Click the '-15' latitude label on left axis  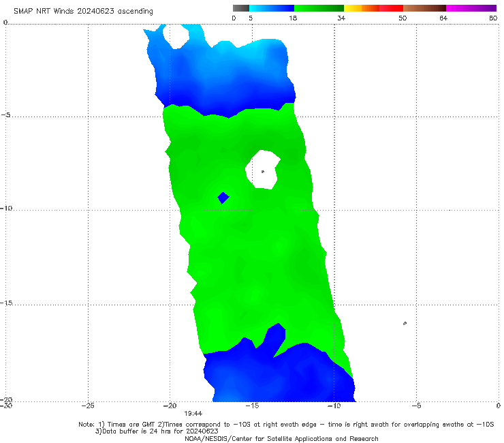[6, 303]
